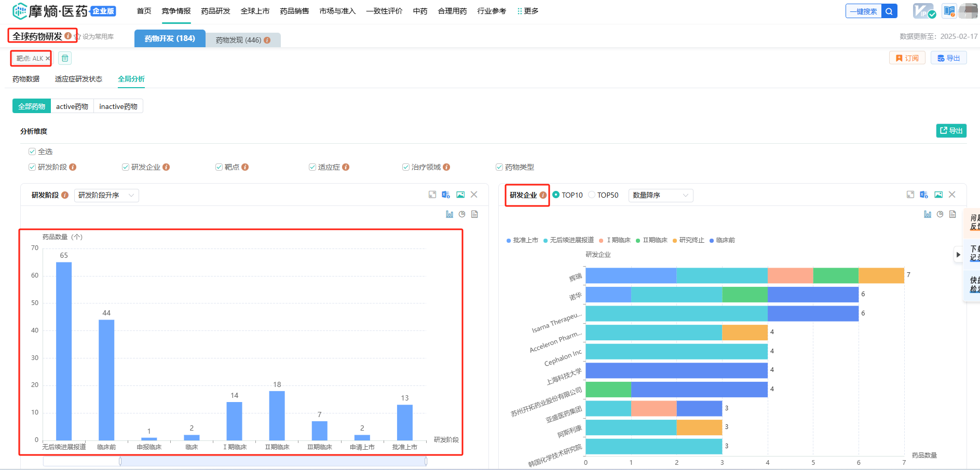This screenshot has width=980, height=470.
Task: Switch to the 药物发现 (446) tab
Action: (242, 40)
